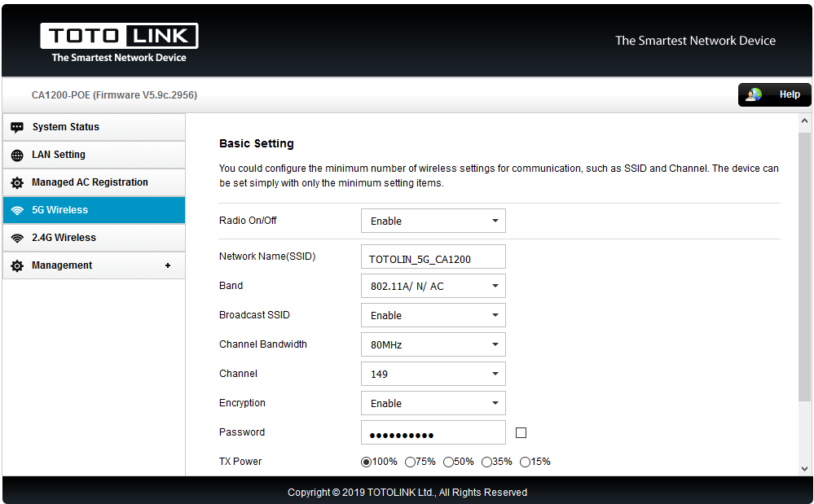This screenshot has height=504, width=814.
Task: Click the scrollbar up arrow
Action: (x=805, y=121)
